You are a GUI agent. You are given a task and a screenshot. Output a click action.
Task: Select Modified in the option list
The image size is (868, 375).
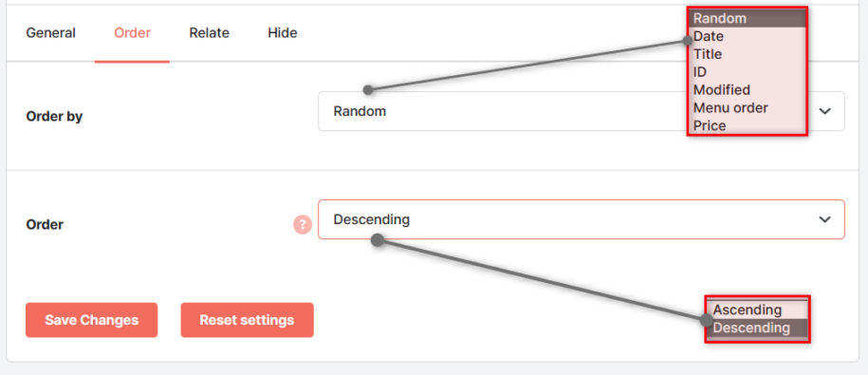click(x=748, y=90)
